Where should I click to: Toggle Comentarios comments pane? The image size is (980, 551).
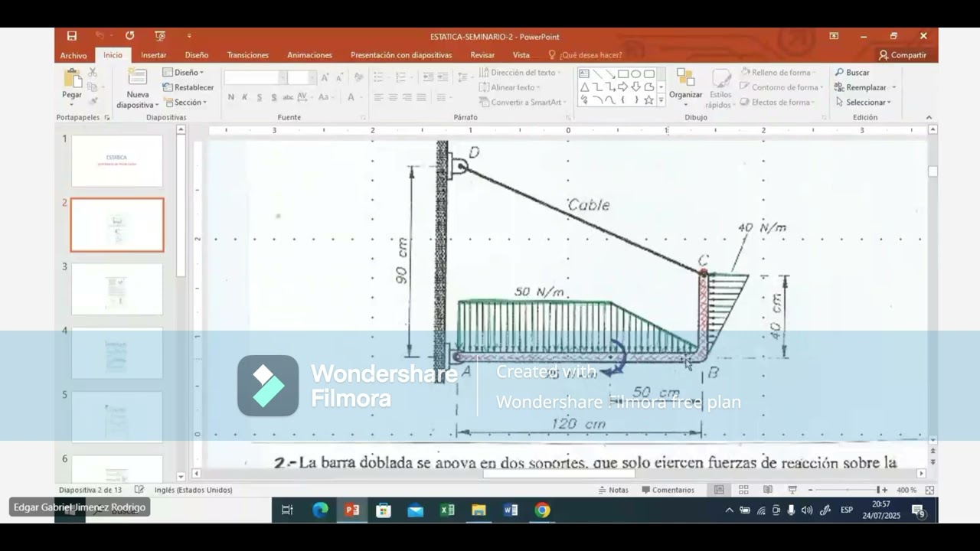[x=668, y=490]
